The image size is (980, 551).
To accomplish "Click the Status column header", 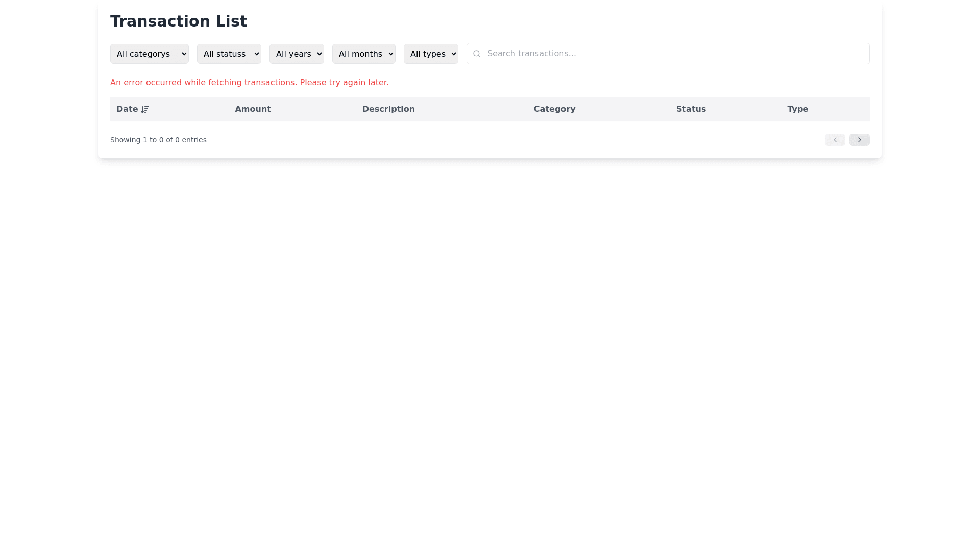I will tap(691, 109).
